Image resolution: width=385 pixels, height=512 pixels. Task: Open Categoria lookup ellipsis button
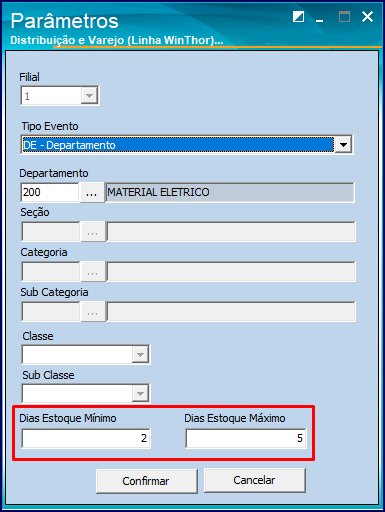(x=93, y=272)
